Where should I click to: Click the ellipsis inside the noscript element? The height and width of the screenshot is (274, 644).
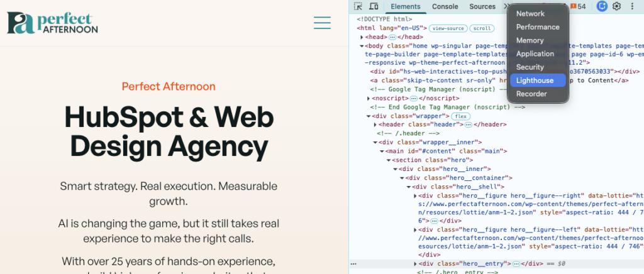click(x=414, y=99)
